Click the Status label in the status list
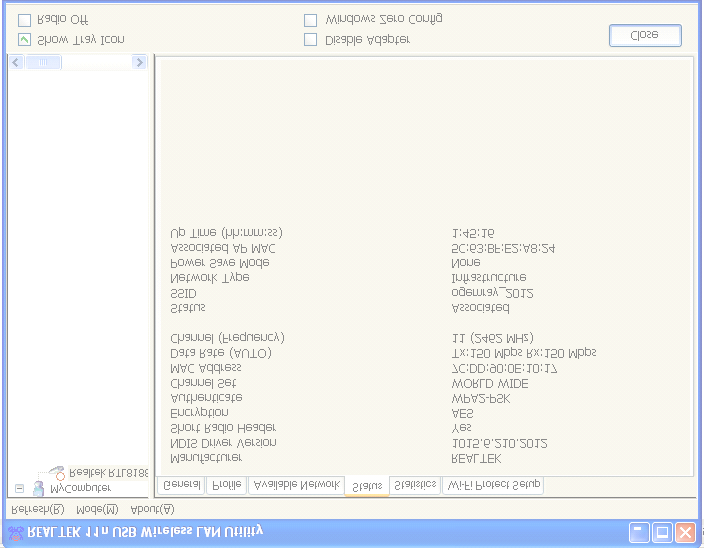This screenshot has width=704, height=548. click(188, 308)
